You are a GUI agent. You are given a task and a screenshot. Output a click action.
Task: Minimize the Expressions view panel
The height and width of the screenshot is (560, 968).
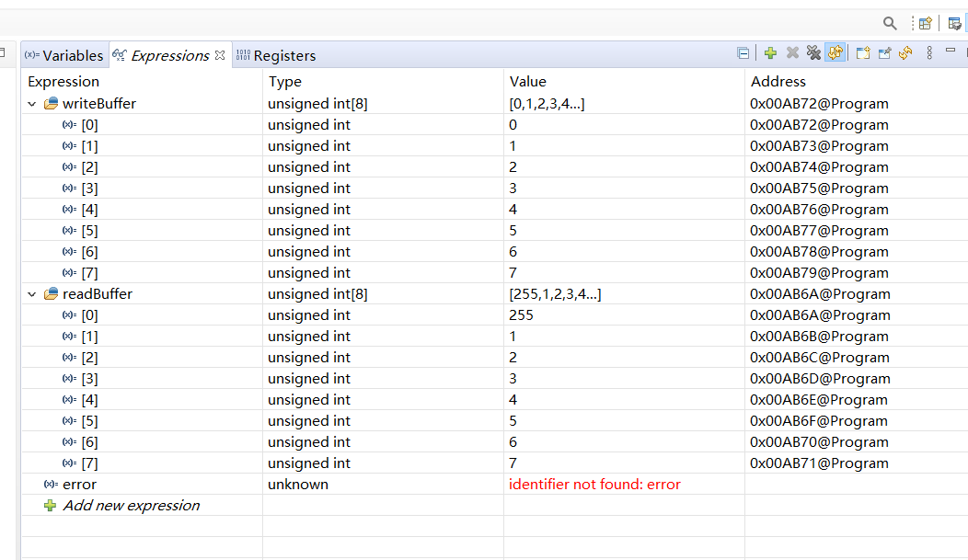coord(951,51)
